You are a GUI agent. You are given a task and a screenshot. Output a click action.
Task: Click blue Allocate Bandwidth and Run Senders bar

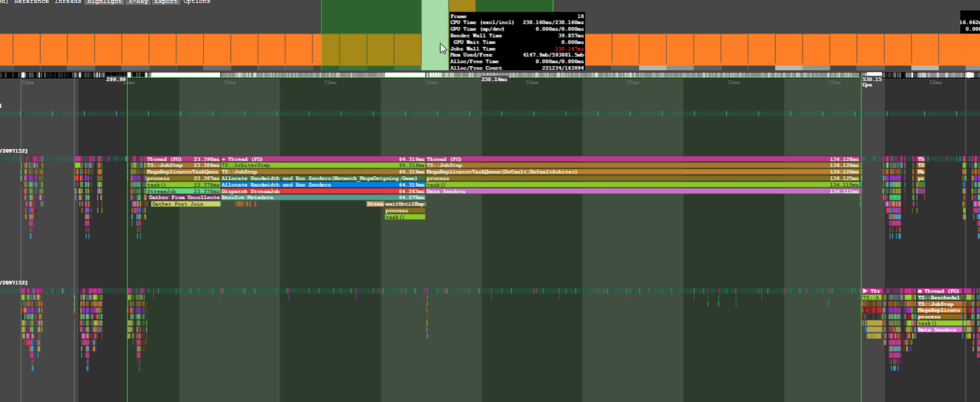coord(323,185)
